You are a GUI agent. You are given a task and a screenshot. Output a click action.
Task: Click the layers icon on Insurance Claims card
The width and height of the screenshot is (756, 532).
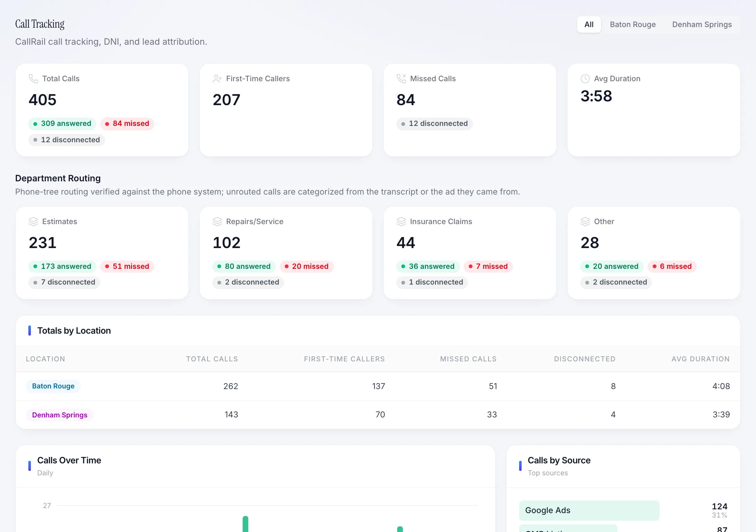pos(401,221)
